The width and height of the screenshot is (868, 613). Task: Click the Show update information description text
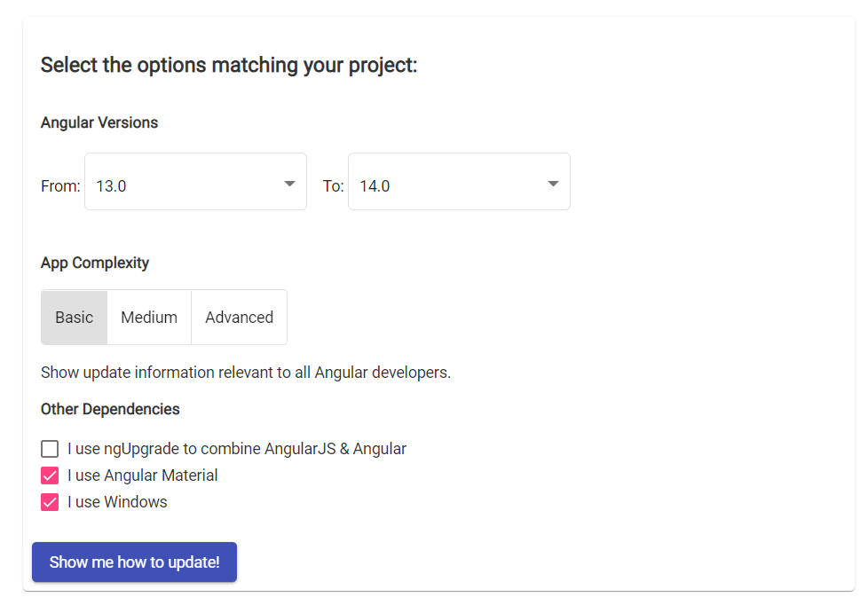tap(246, 373)
